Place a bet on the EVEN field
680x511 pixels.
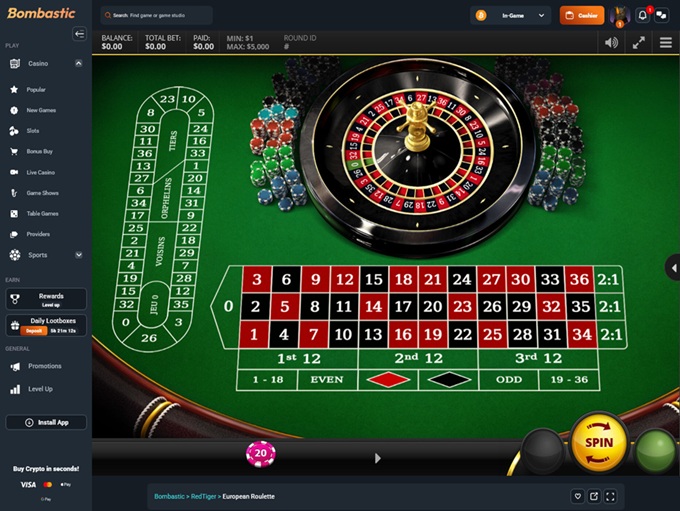click(327, 380)
